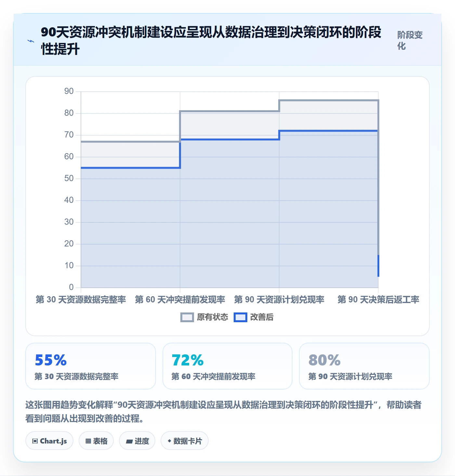Click the 原有状态 legend label
The image size is (455, 476).
[213, 317]
